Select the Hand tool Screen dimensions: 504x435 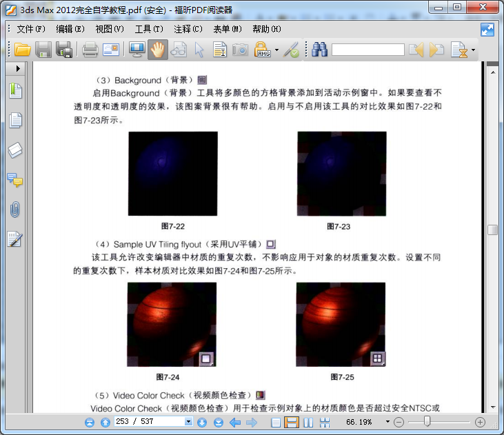[158, 50]
